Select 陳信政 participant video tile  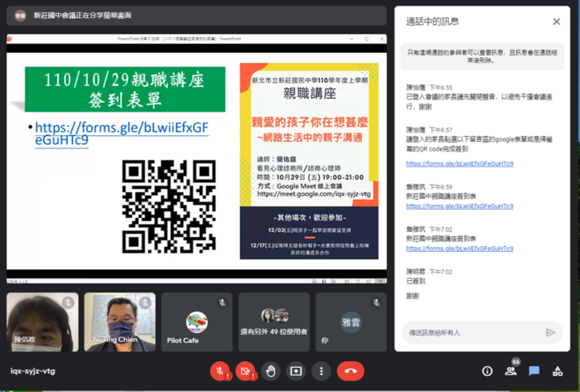(42, 322)
